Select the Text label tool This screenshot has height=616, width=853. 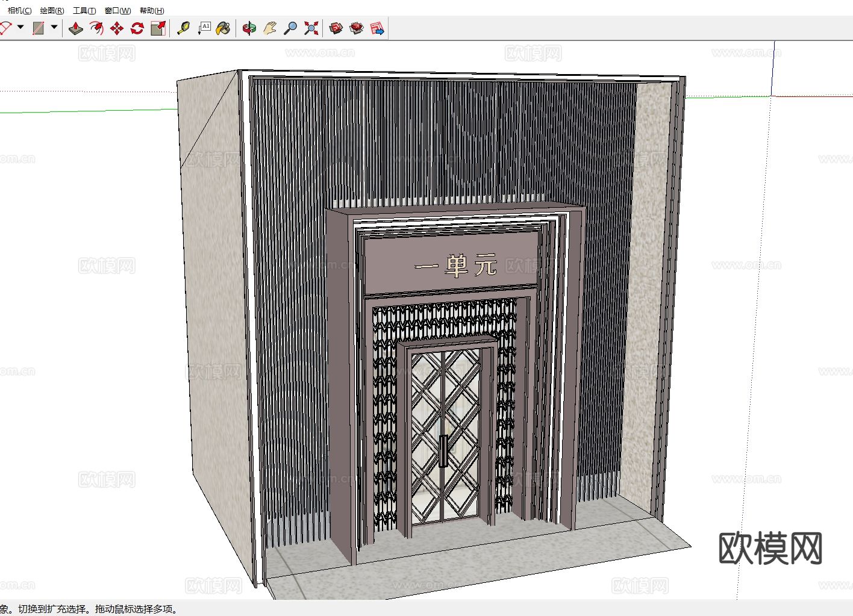click(x=204, y=28)
